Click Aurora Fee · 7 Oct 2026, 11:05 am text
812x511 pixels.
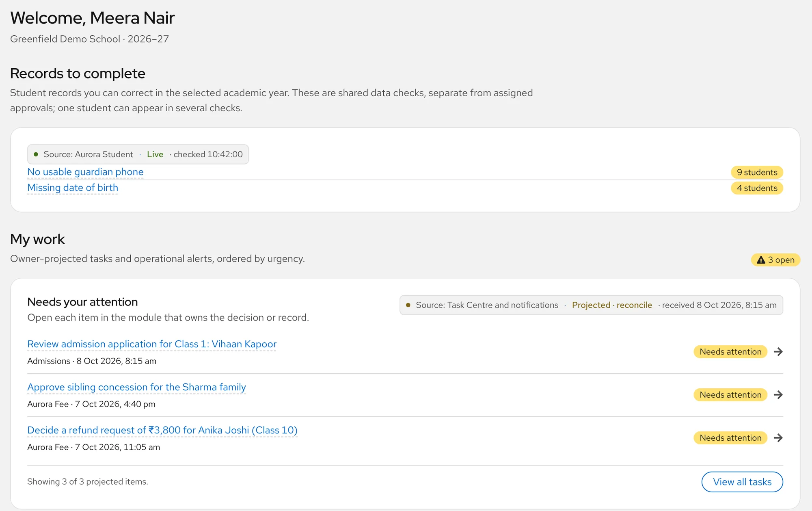coord(93,447)
